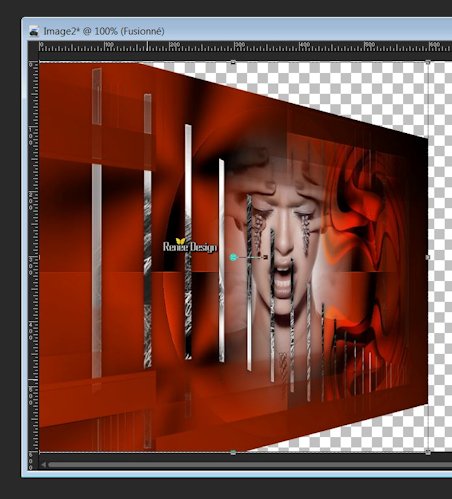The image size is (452, 499).
Task: Click the Image2* @ 100% (Fusionné) title bar
Action: click(104, 31)
